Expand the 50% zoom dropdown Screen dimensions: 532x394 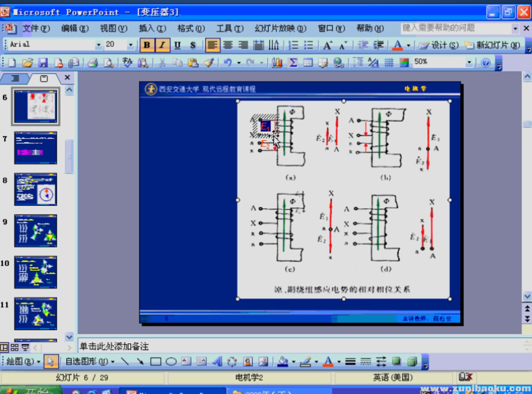469,63
